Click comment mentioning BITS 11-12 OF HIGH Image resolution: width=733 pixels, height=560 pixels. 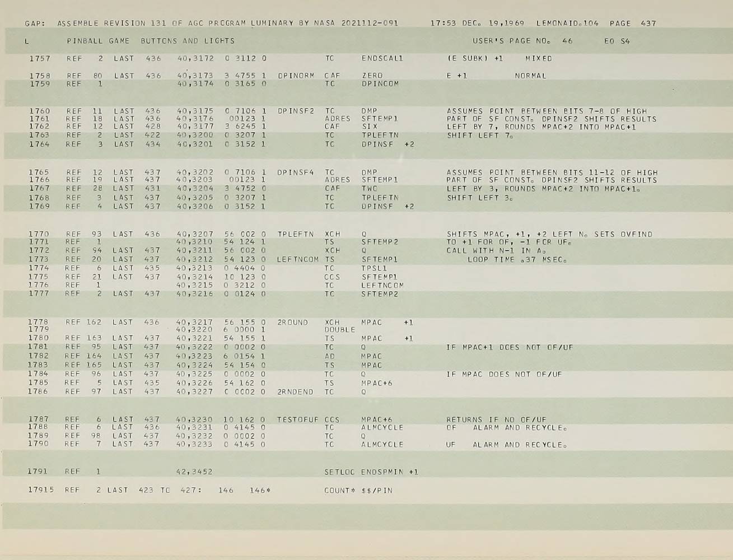tap(552, 173)
